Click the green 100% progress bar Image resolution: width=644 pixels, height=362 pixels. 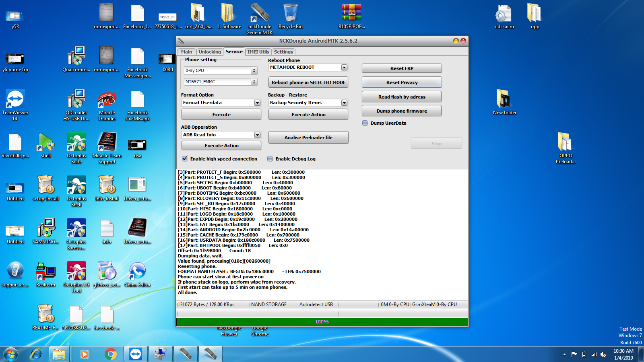[x=322, y=322]
